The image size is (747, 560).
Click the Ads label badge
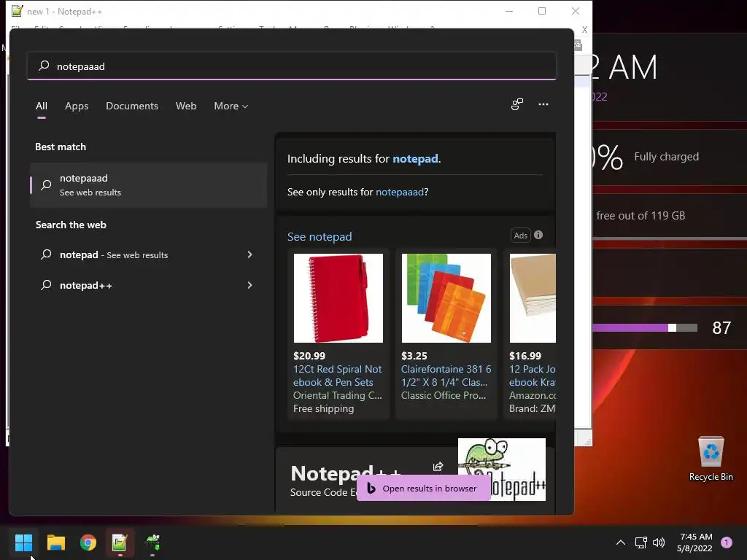(x=520, y=236)
